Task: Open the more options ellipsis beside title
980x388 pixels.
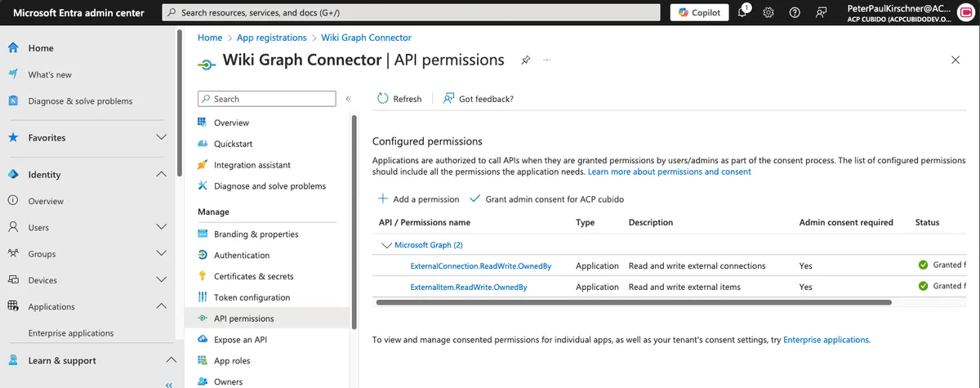Action: click(x=547, y=60)
